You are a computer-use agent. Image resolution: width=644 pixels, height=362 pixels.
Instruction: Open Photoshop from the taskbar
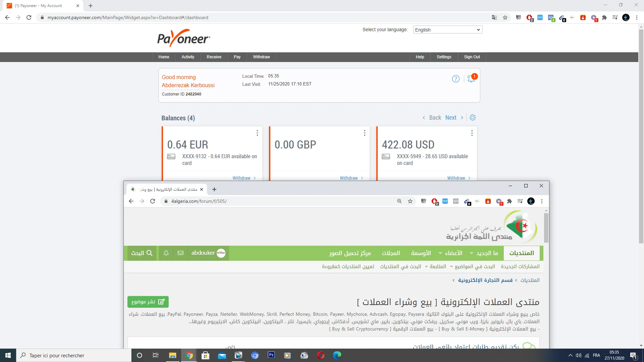click(271, 355)
